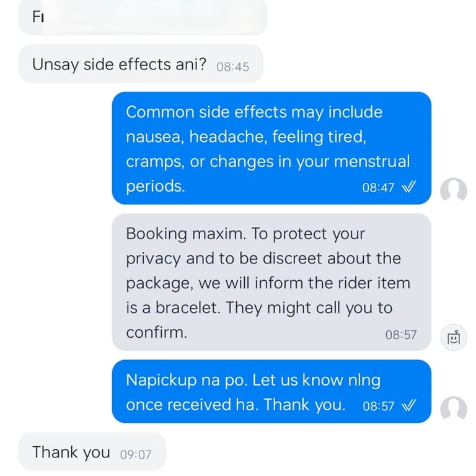Click the double-check read receipt at 08:57
This screenshot has width=476, height=476.
click(x=408, y=405)
